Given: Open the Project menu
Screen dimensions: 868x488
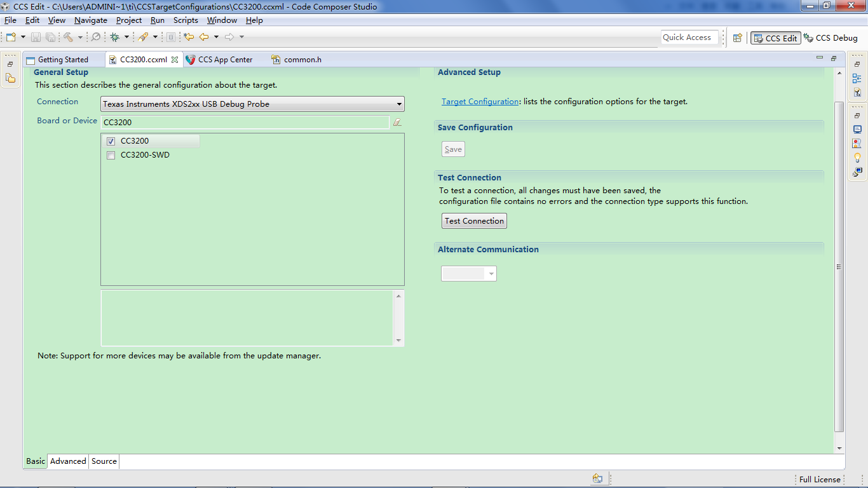Looking at the screenshot, I should click(x=129, y=20).
